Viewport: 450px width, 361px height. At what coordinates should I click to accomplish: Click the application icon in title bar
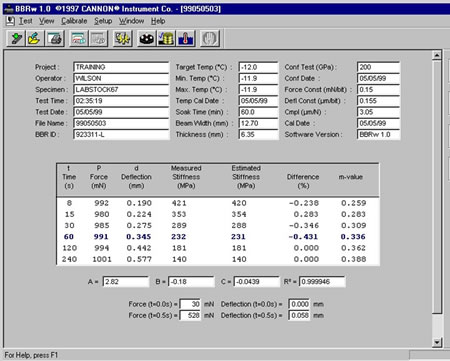(8, 9)
